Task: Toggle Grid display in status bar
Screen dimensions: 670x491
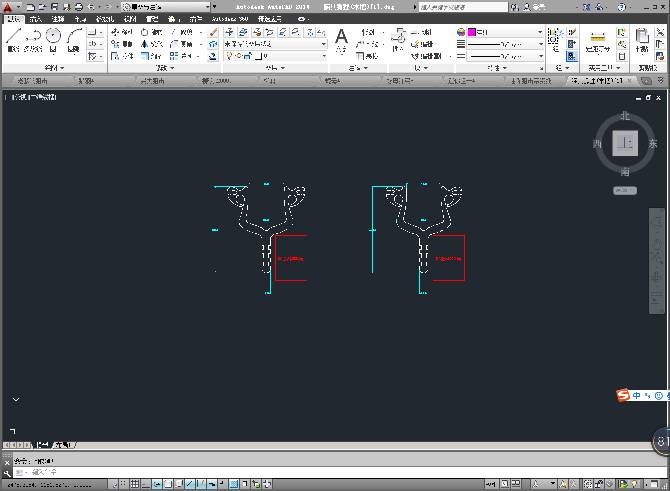Action: tap(135, 484)
